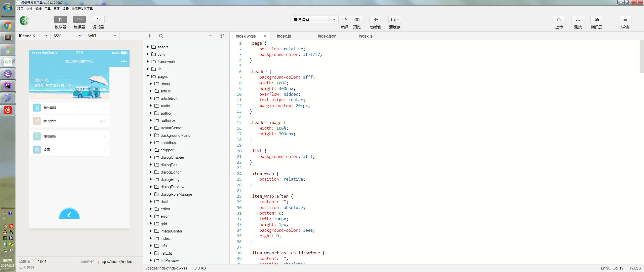The width and height of the screenshot is (644, 272).
Task: Open the Tencent Cloud icon
Action: pyautogui.click(x=596, y=20)
